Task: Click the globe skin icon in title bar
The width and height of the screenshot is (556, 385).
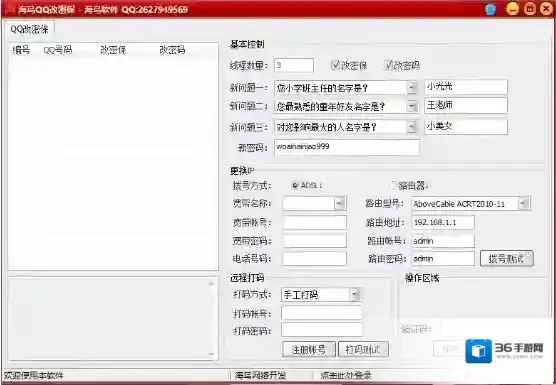Action: tap(490, 9)
